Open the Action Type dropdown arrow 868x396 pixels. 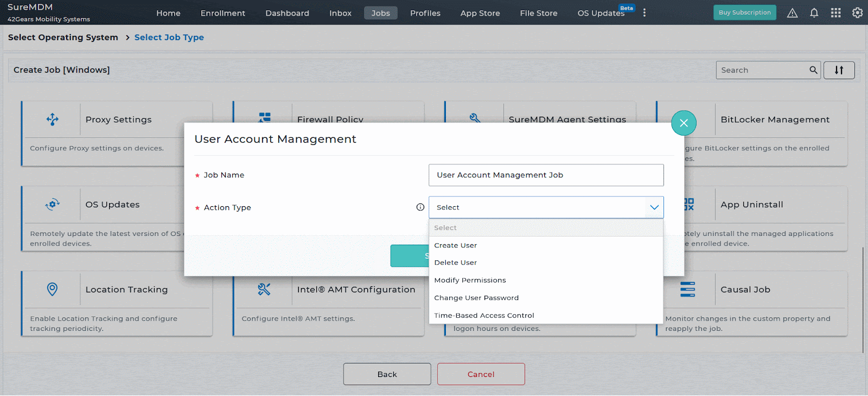[x=654, y=207]
